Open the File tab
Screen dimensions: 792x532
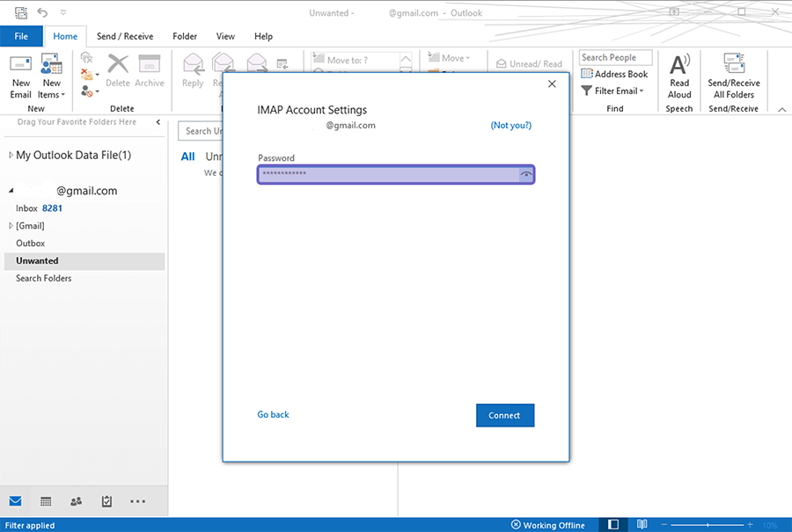[21, 36]
